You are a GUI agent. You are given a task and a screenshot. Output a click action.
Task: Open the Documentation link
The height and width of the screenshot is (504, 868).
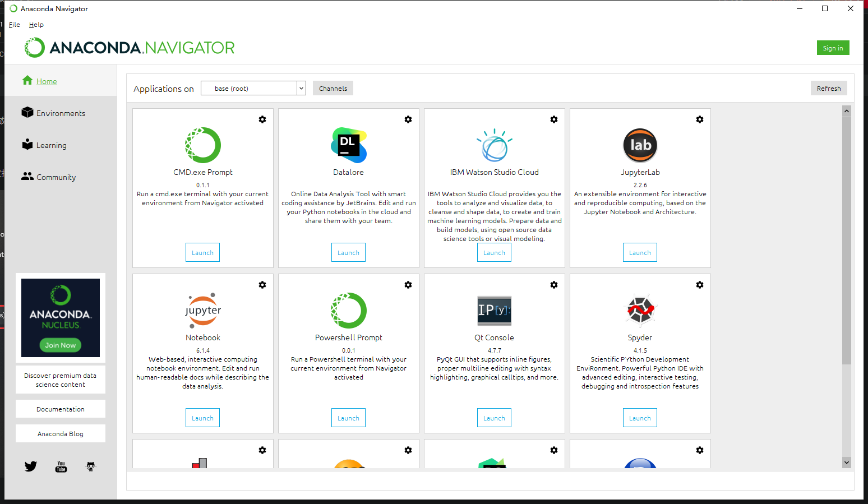tap(61, 409)
